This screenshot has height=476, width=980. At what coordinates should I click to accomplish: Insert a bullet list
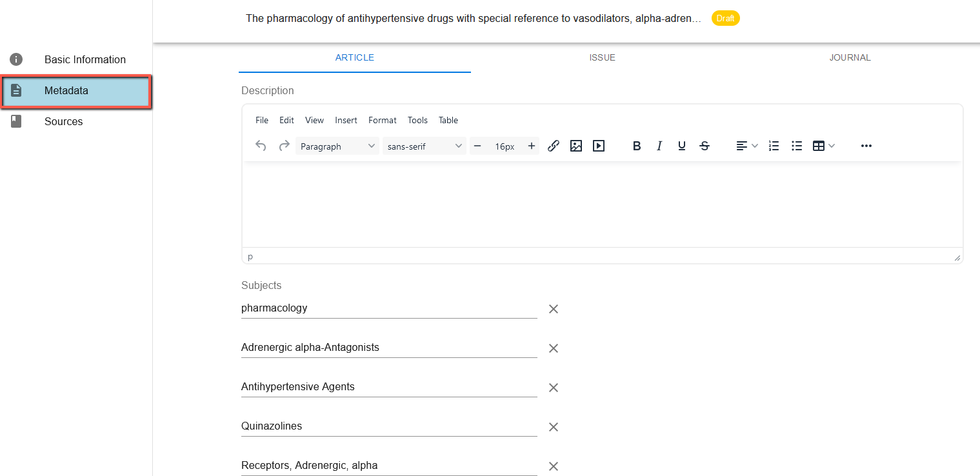(797, 146)
